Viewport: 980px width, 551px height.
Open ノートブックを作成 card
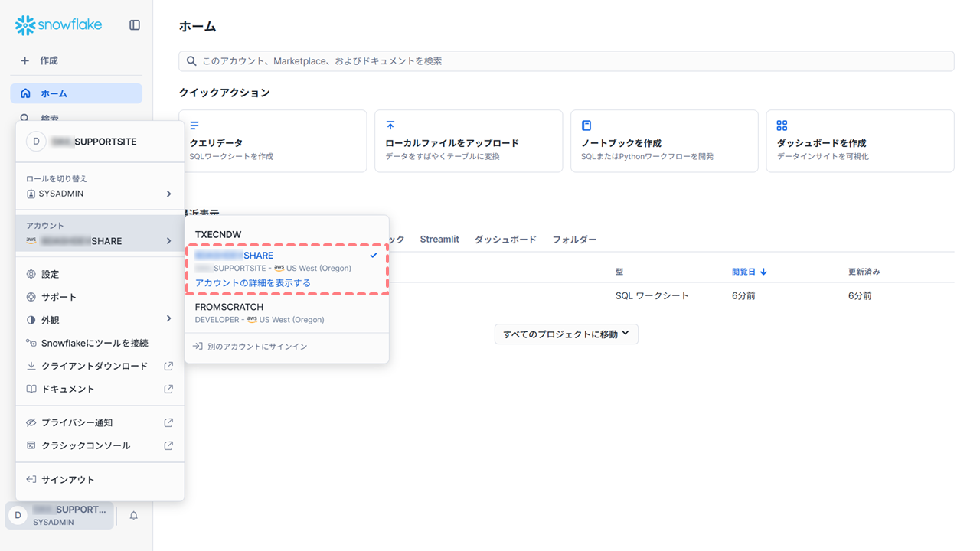pyautogui.click(x=665, y=141)
